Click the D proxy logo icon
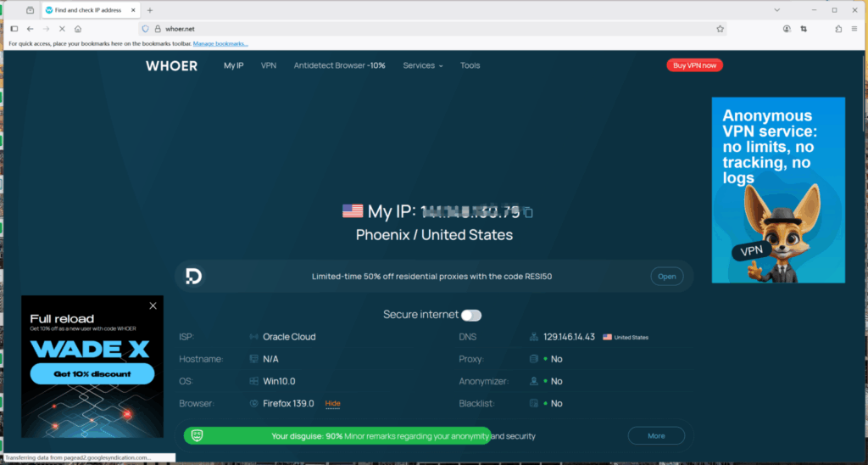The width and height of the screenshot is (868, 465). [193, 276]
